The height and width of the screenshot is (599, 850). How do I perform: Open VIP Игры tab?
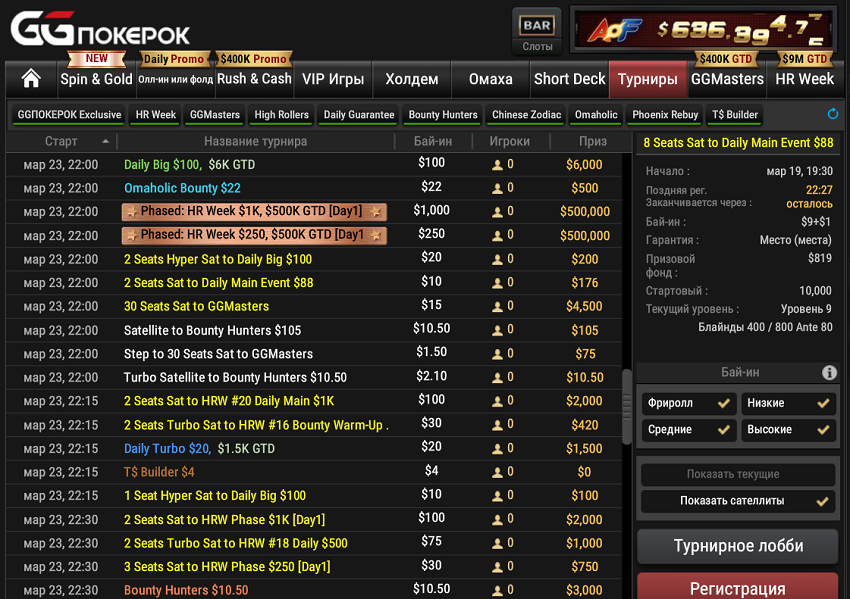click(x=333, y=79)
